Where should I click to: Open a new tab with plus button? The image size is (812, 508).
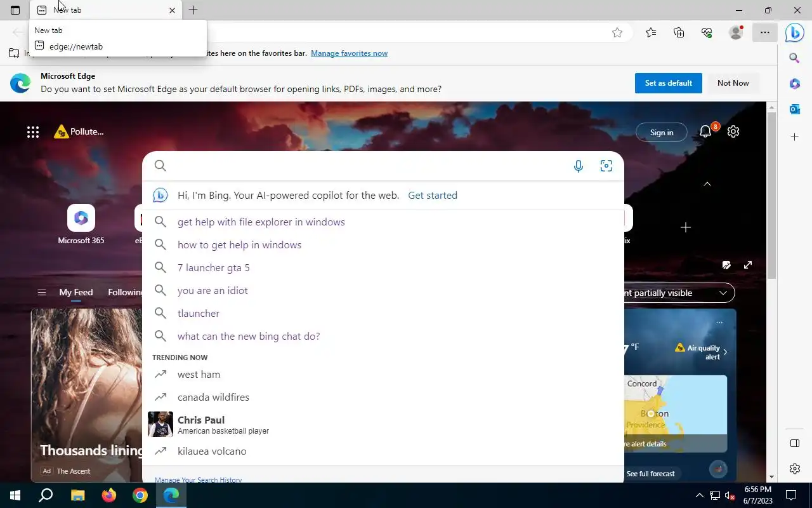193,10
